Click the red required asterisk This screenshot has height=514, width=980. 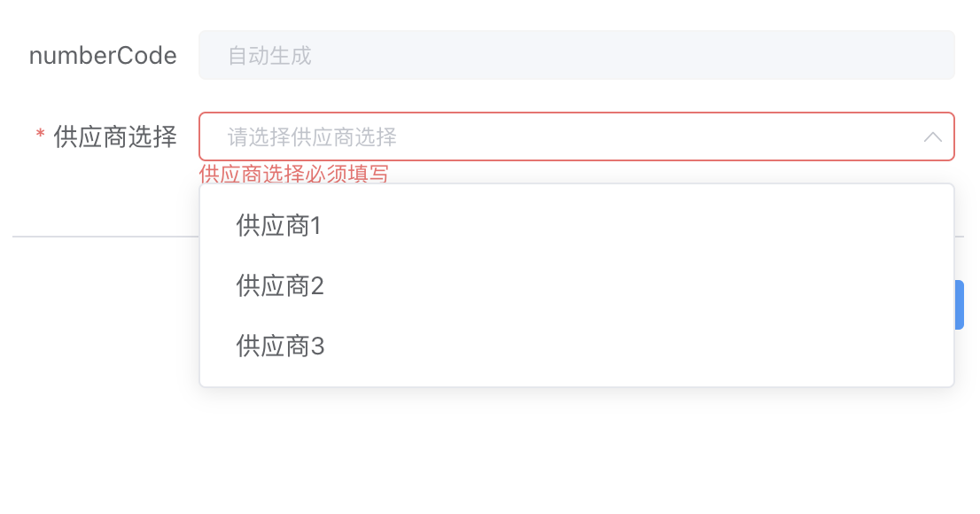[x=40, y=136]
